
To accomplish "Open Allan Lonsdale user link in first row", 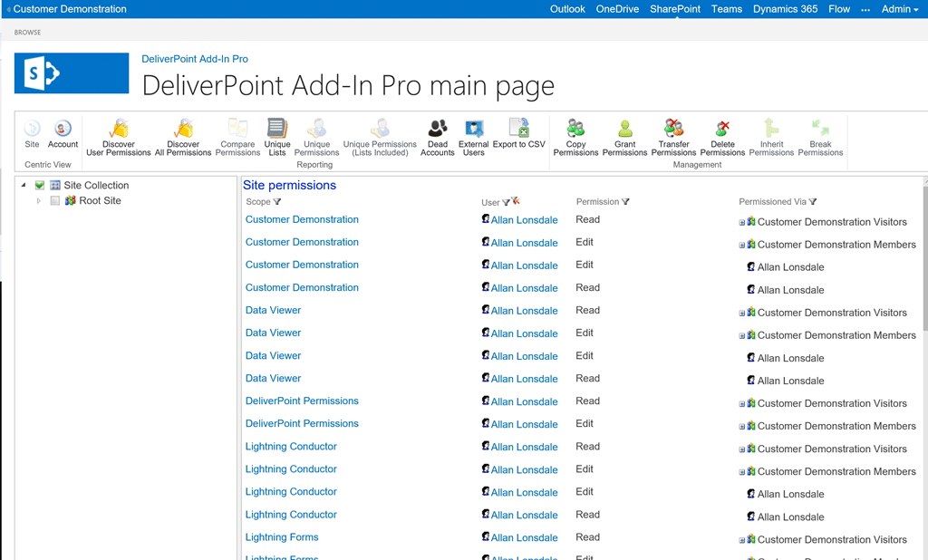I will click(x=524, y=220).
